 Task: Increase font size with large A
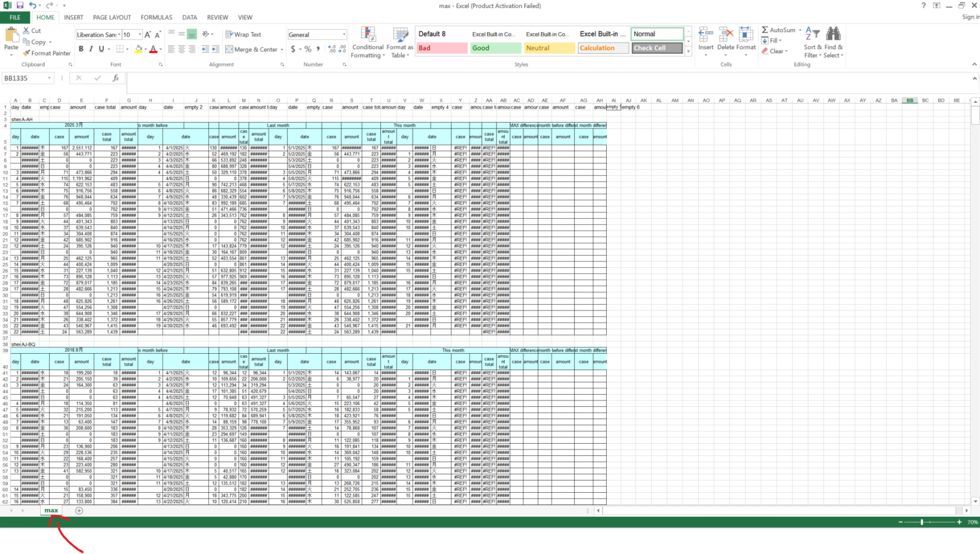148,34
